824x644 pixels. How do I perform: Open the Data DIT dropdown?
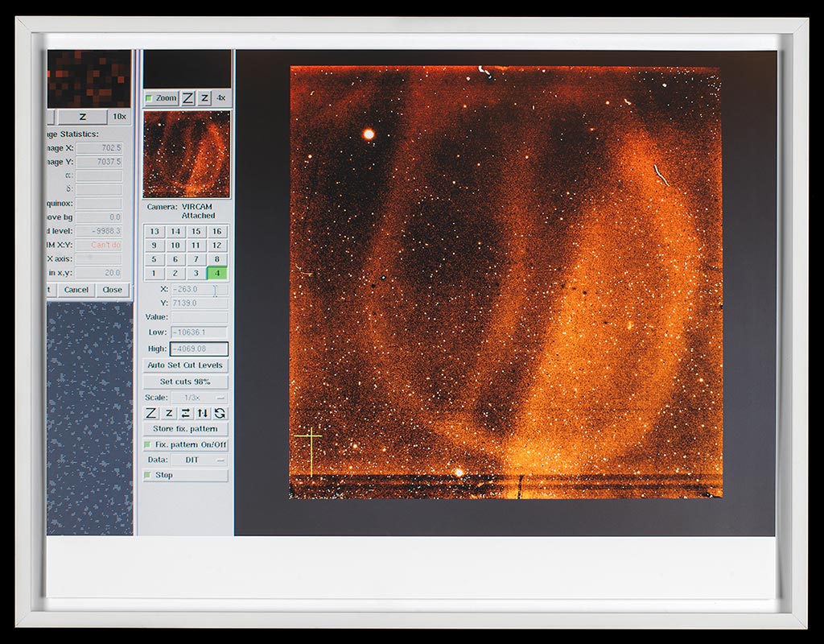tap(199, 460)
